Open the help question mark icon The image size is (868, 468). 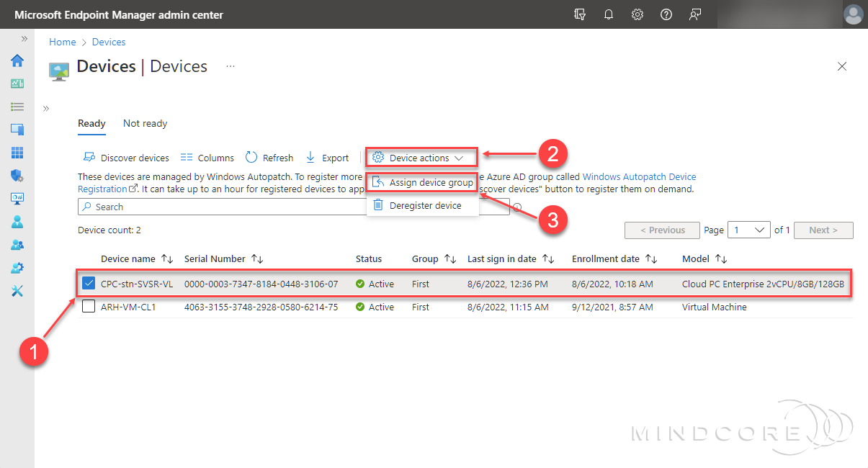tap(666, 14)
